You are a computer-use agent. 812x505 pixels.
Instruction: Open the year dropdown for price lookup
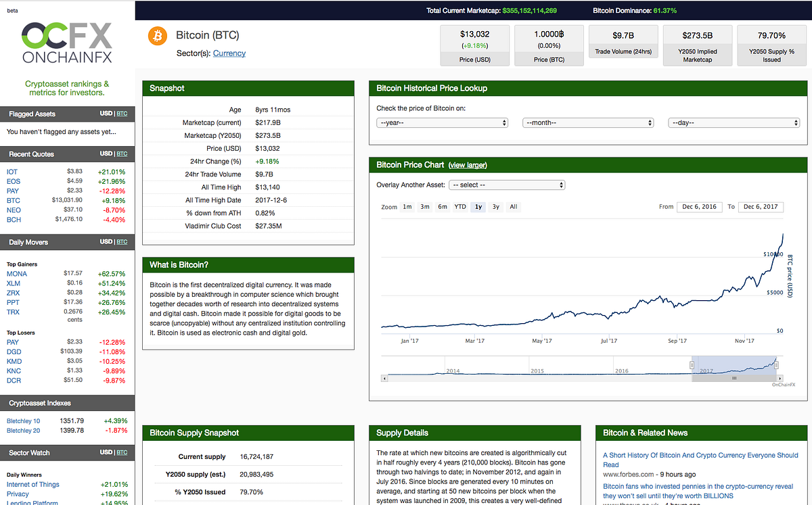tap(443, 123)
